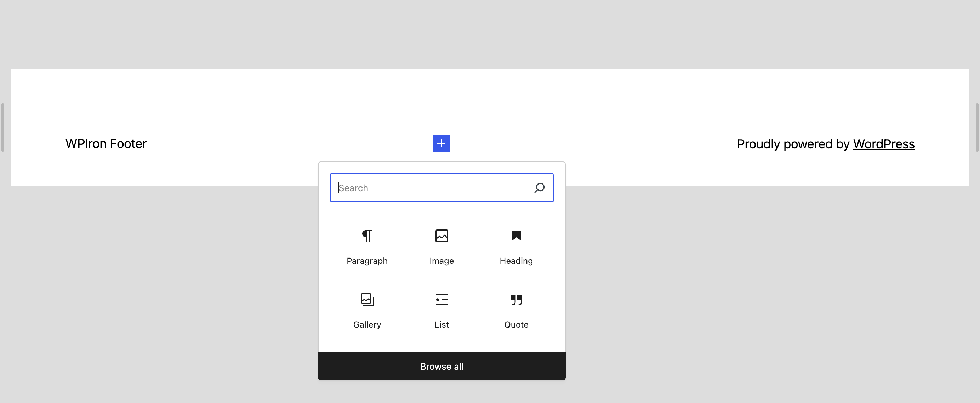This screenshot has width=980, height=403.
Task: Click the Paragraph label in the inserter
Action: pos(367,261)
